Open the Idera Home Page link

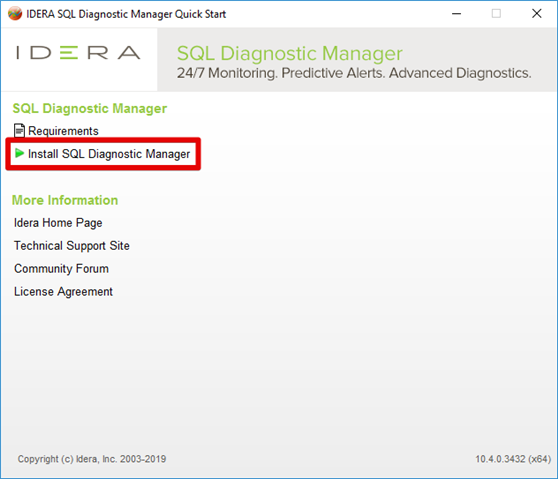click(58, 223)
